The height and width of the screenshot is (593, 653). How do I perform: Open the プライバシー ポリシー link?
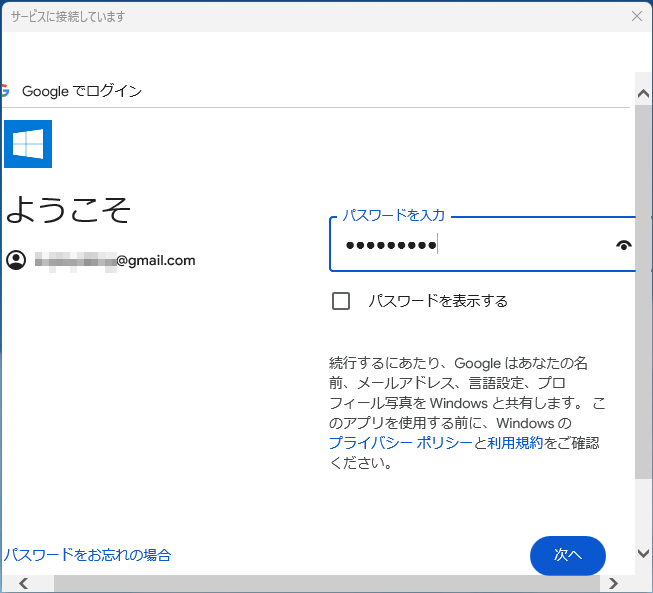(401, 443)
